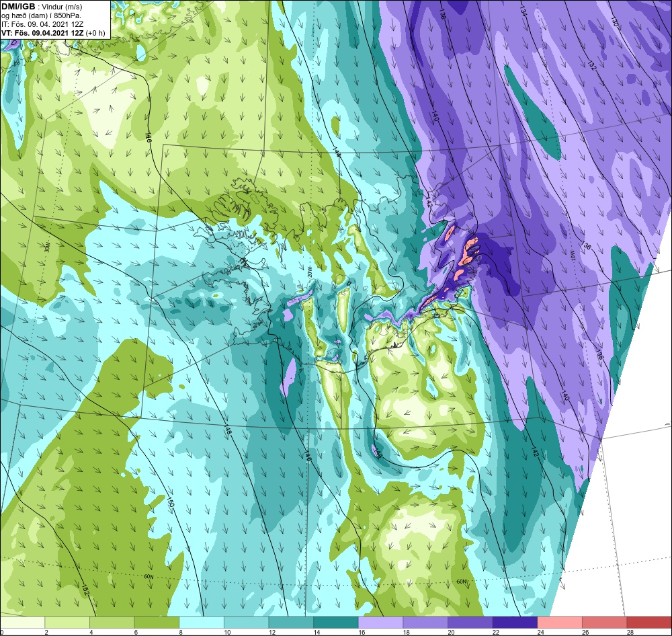Click the palest legend swatch below 2 m/s

[22, 623]
